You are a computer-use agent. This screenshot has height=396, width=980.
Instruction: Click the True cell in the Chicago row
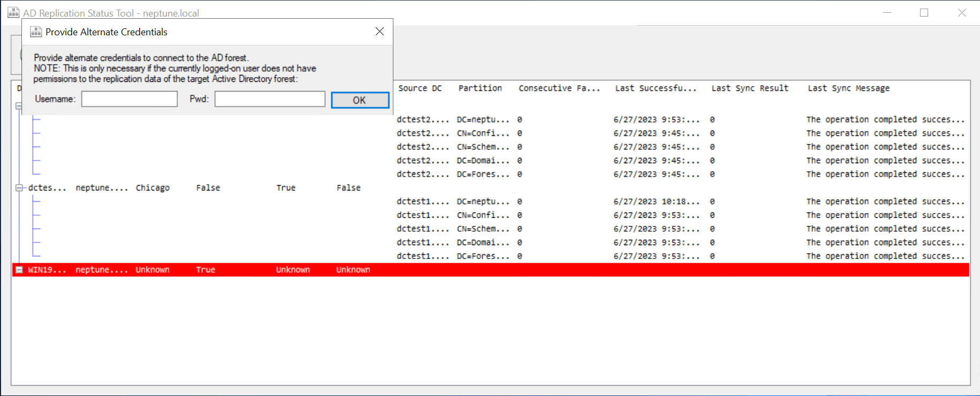[x=286, y=188]
